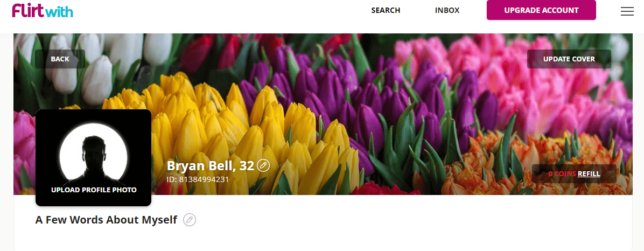This screenshot has width=644, height=251.
Task: Click UPDATE COVER button
Action: pos(569,59)
